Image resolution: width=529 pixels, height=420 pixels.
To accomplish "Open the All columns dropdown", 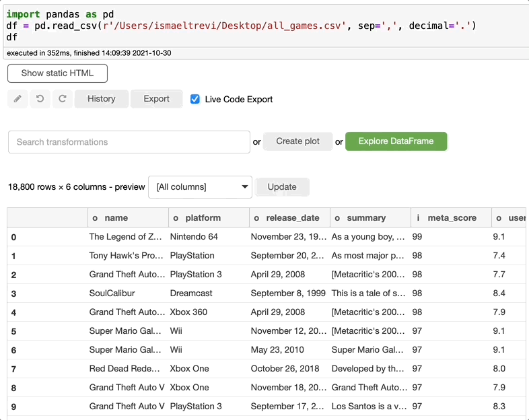I will [x=200, y=187].
